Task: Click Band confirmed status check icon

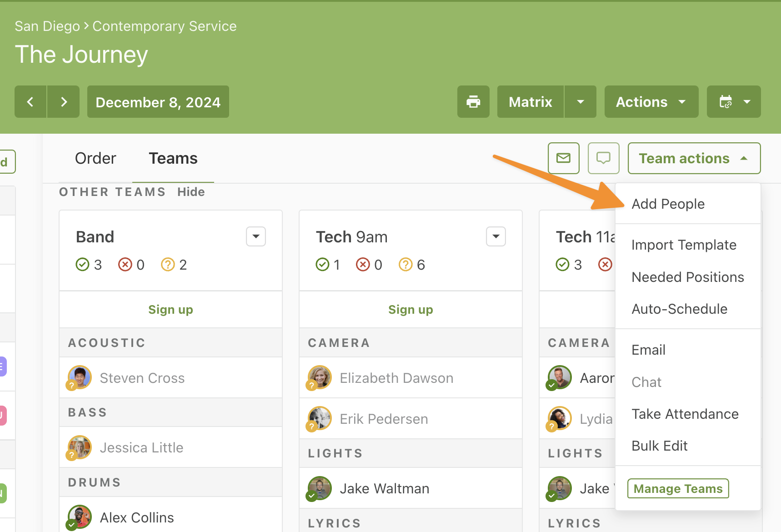Action: (x=82, y=265)
